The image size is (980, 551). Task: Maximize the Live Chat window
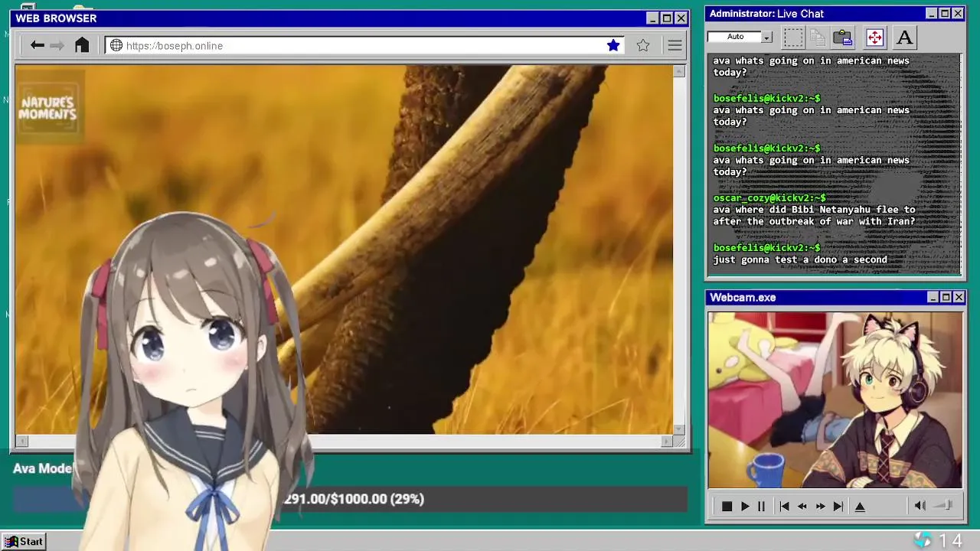(x=945, y=14)
